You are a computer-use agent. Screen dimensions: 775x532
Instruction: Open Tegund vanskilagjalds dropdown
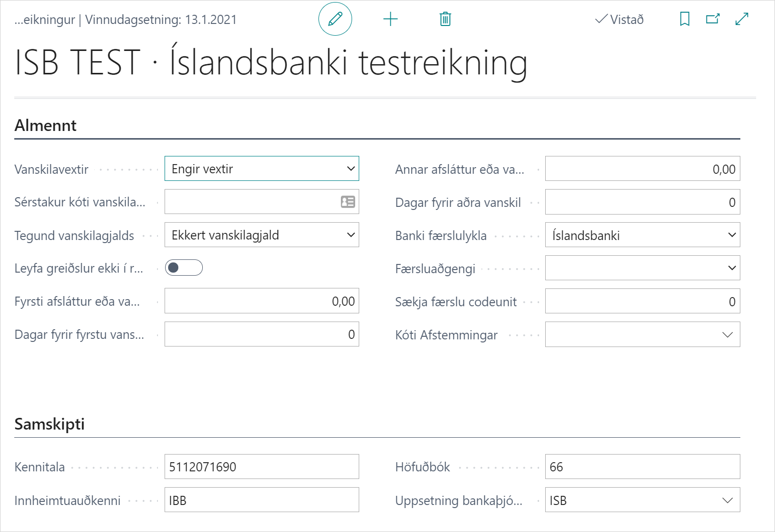262,235
